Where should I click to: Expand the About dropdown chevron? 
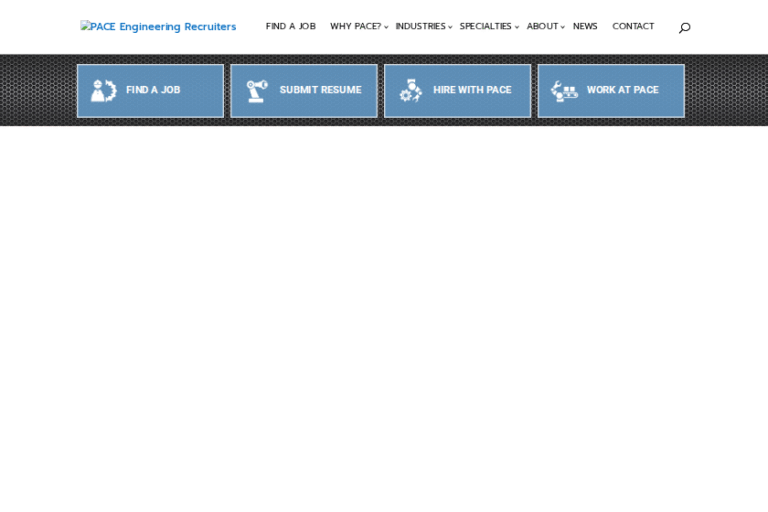(563, 28)
